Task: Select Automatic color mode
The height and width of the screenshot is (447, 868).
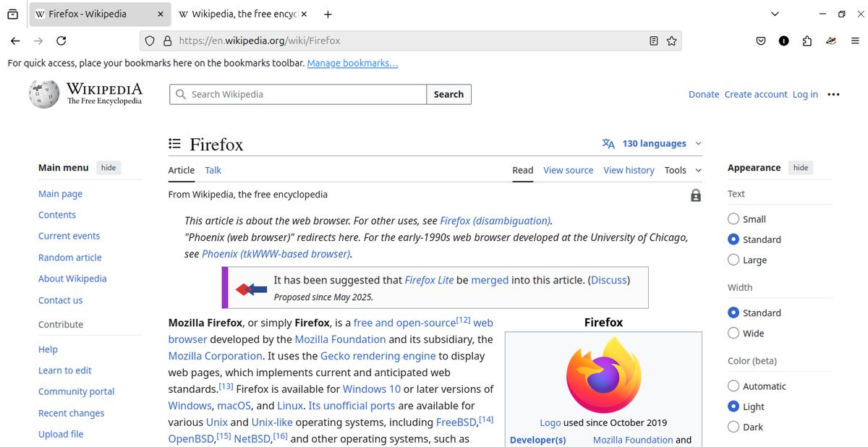Action: tap(733, 386)
